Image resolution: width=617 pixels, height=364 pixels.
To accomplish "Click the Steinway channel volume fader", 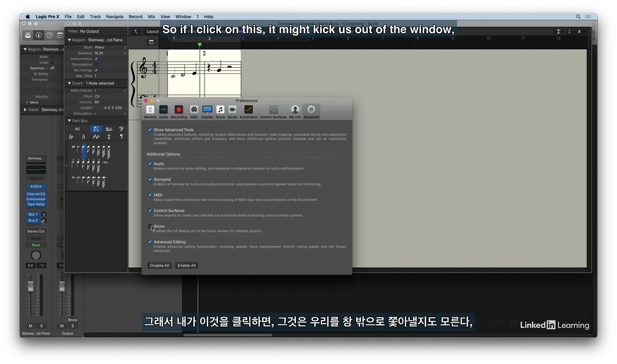I will coord(30,286).
